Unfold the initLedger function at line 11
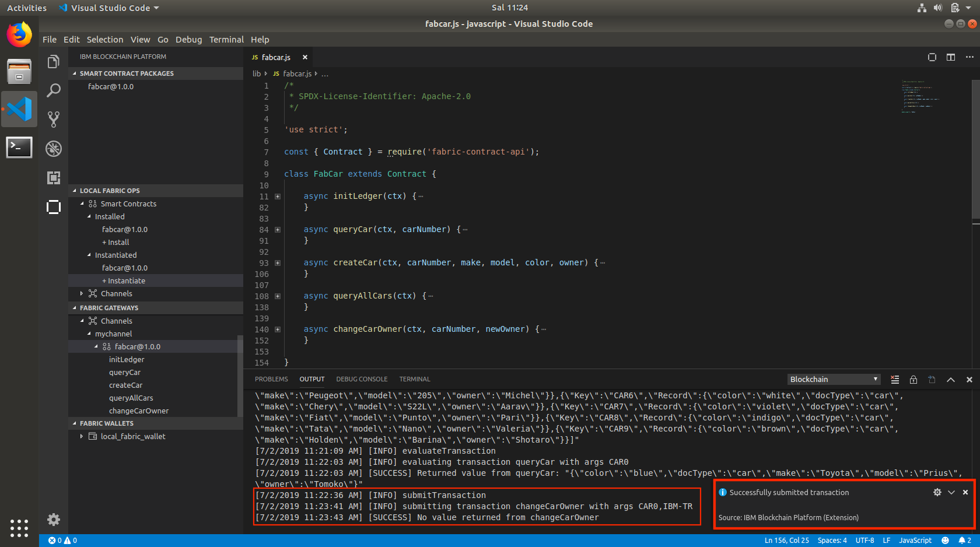 (x=278, y=197)
